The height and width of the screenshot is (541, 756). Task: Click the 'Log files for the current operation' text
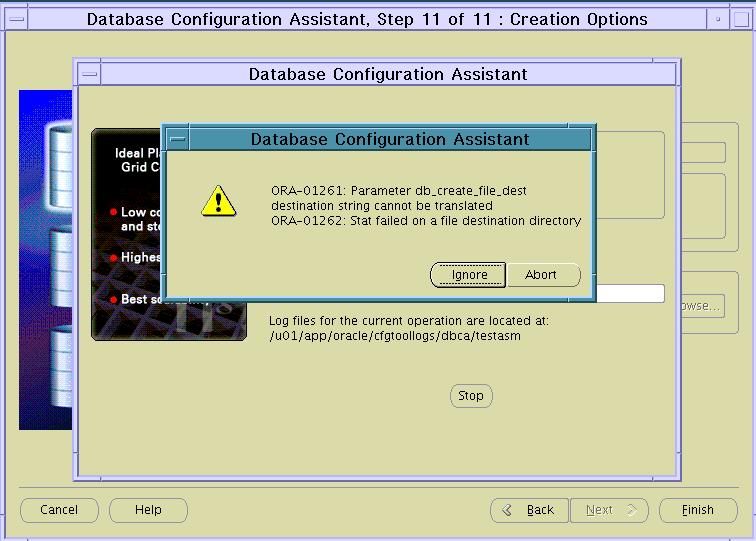[x=409, y=321]
